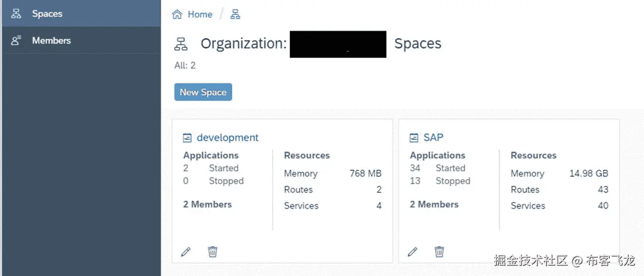Edit the SAP space with pencil icon
Screen dimensions: 644x276
pos(412,252)
